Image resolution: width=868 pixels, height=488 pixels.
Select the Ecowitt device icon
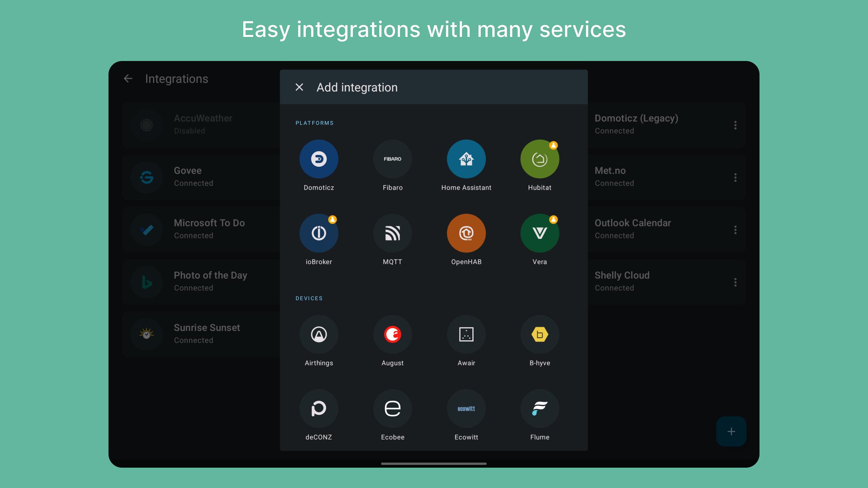[x=466, y=409]
